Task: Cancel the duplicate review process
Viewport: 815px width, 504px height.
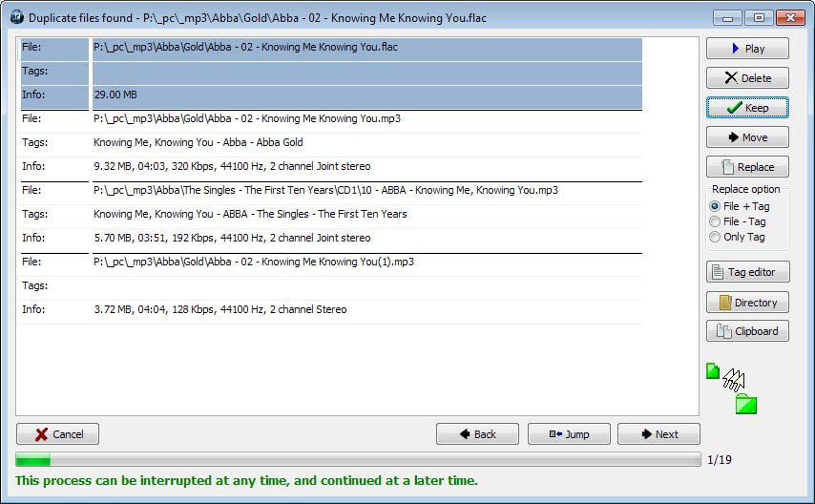Action: pos(58,434)
